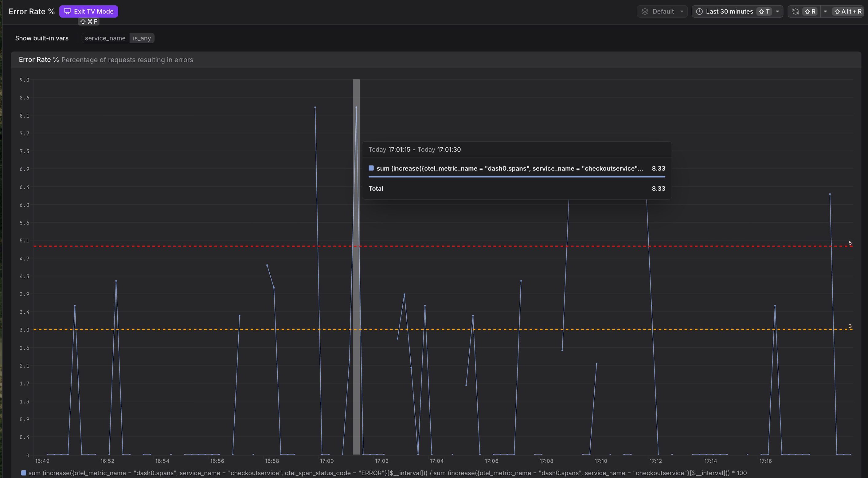Click the clock icon in the time range picker
The height and width of the screenshot is (478, 868).
click(699, 11)
